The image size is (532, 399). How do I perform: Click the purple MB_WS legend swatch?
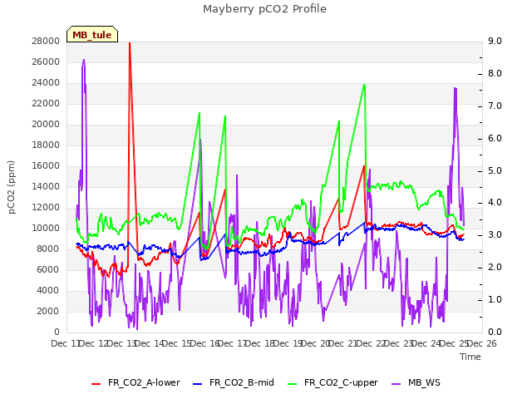coord(397,384)
